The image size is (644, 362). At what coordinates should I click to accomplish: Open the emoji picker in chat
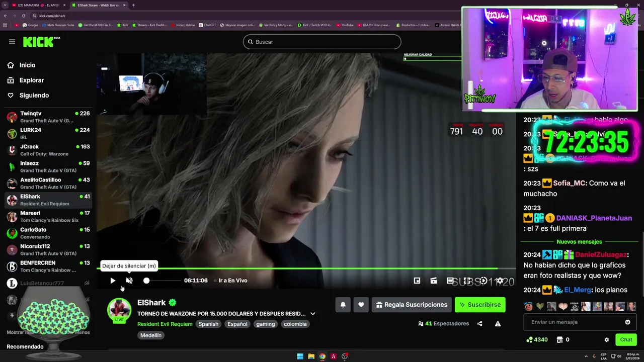(627, 322)
